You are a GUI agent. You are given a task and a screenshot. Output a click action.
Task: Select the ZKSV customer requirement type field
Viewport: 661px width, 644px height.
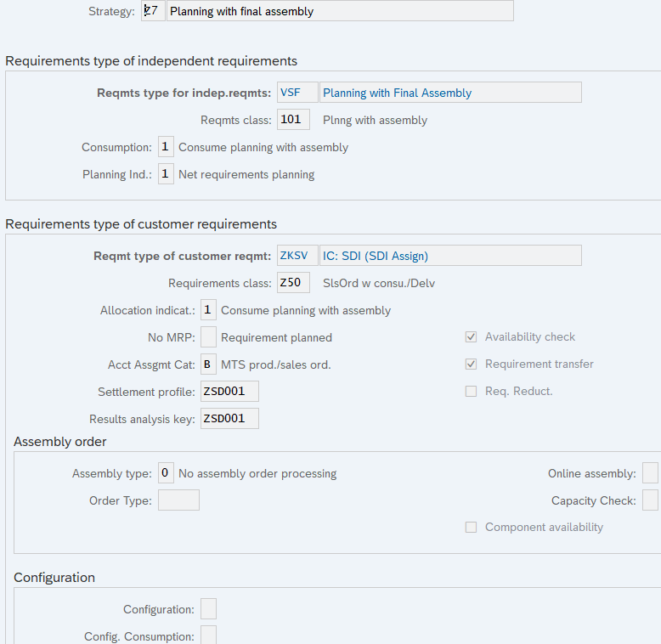(297, 256)
